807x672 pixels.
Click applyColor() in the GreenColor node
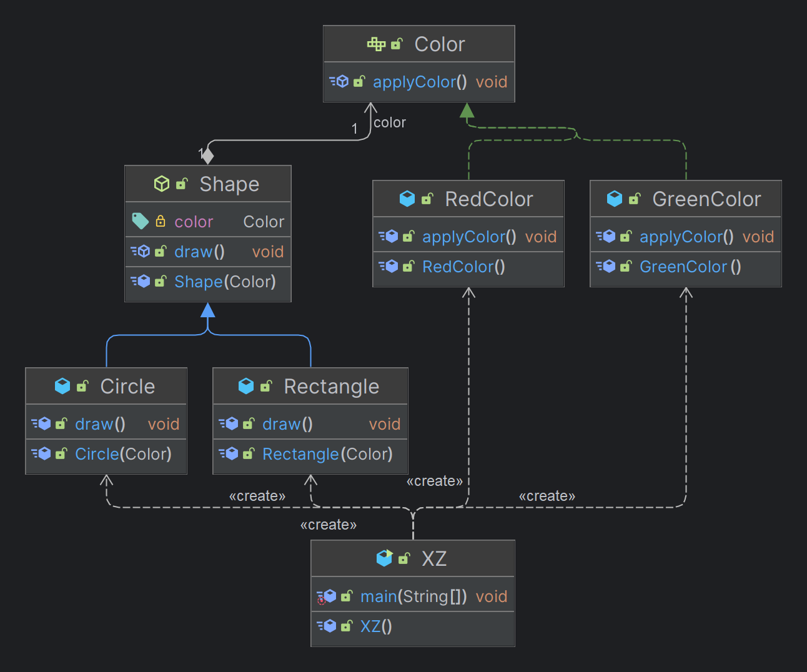(686, 237)
